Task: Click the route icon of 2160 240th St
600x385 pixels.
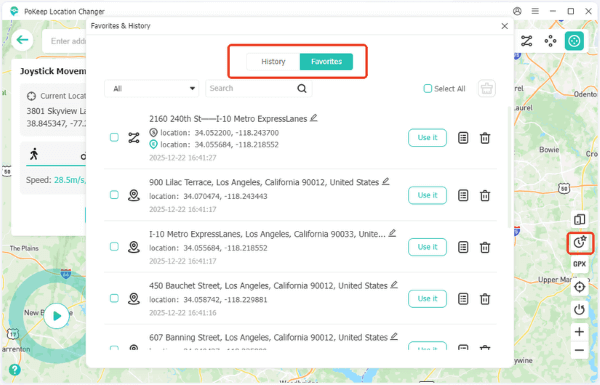Action: 134,138
